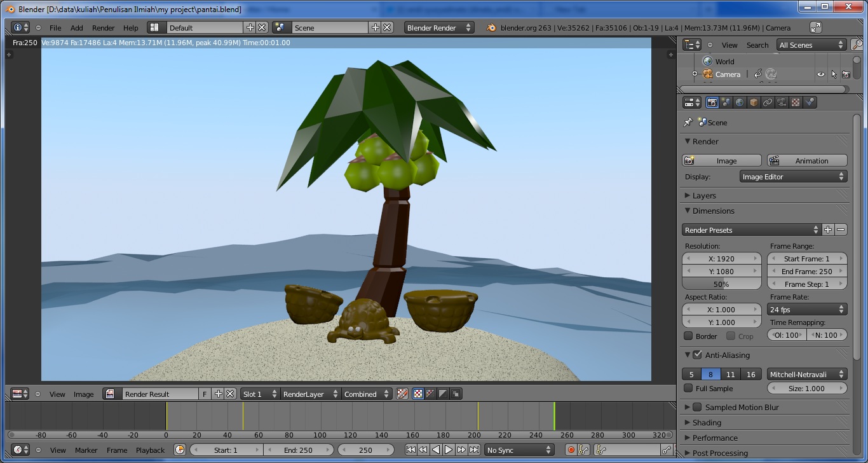The width and height of the screenshot is (868, 463).
Task: Jump to the last frame
Action: coord(474,450)
